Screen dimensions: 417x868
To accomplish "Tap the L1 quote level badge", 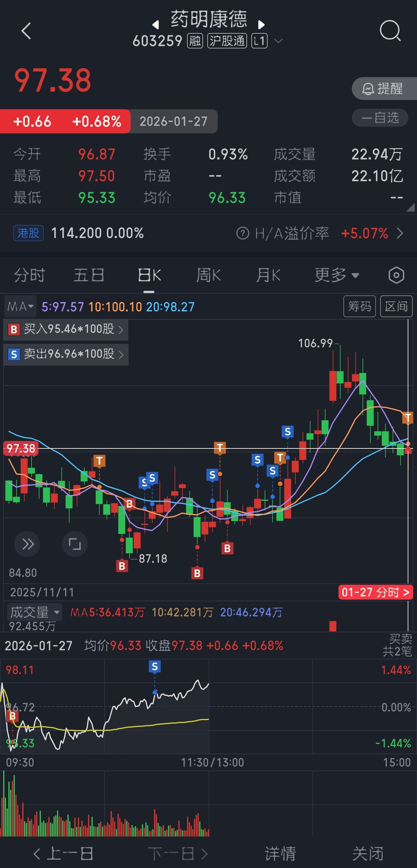I will tap(259, 41).
